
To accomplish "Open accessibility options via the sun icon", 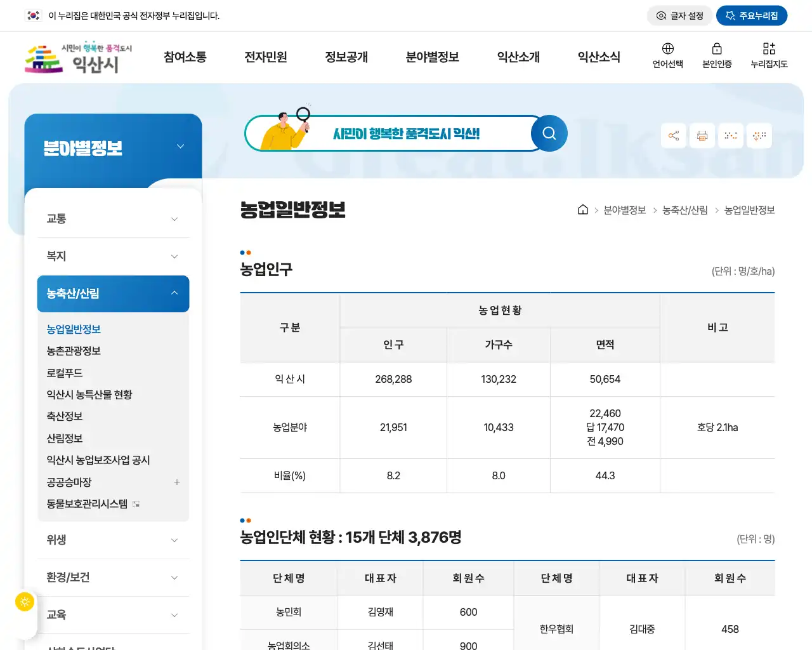I will [24, 602].
